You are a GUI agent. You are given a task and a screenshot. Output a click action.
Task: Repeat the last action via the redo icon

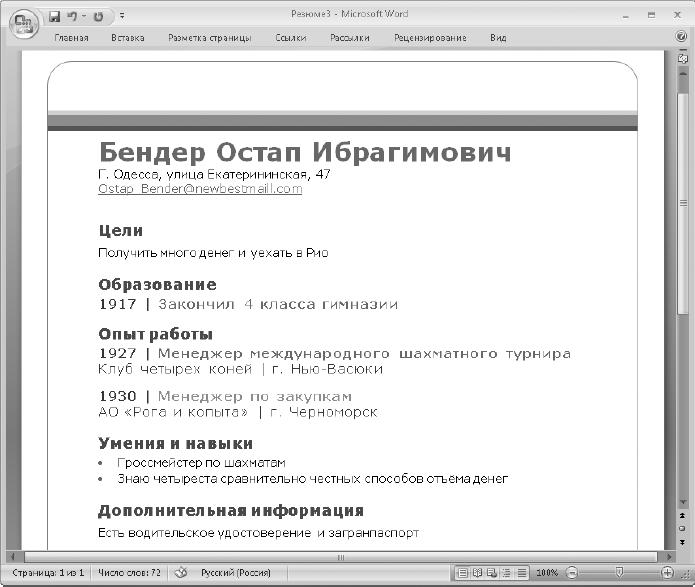point(98,17)
